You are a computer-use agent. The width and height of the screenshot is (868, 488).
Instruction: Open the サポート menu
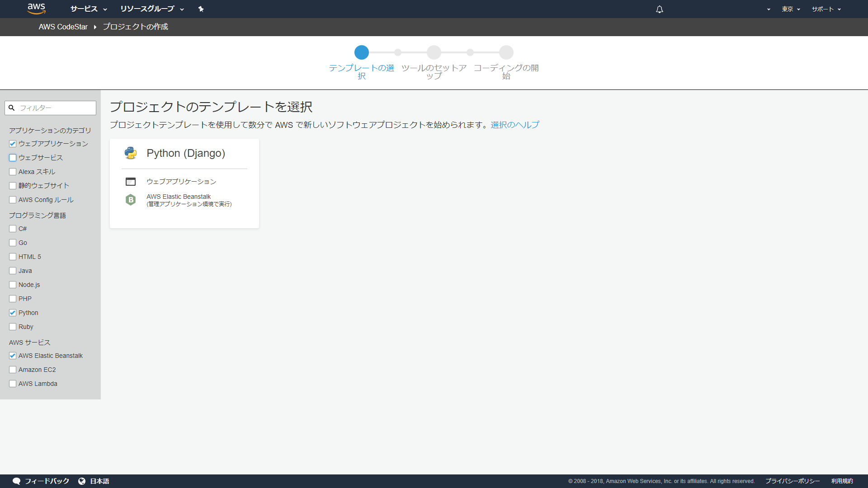[x=826, y=9]
